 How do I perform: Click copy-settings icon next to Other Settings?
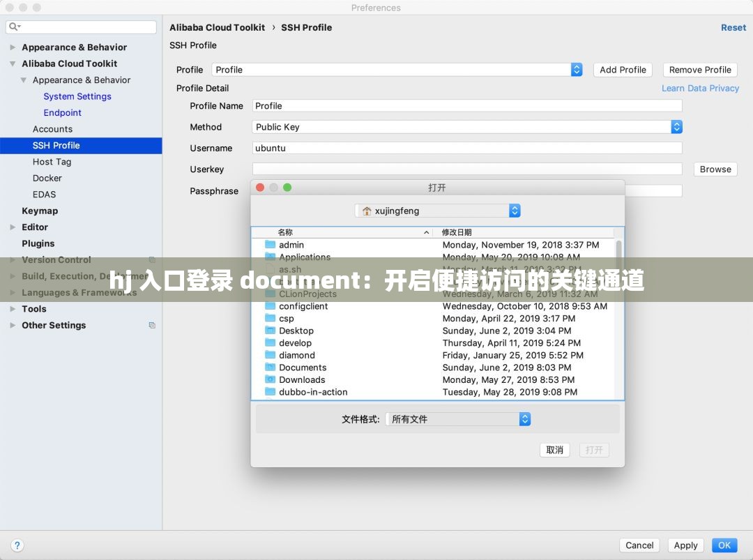coord(152,324)
